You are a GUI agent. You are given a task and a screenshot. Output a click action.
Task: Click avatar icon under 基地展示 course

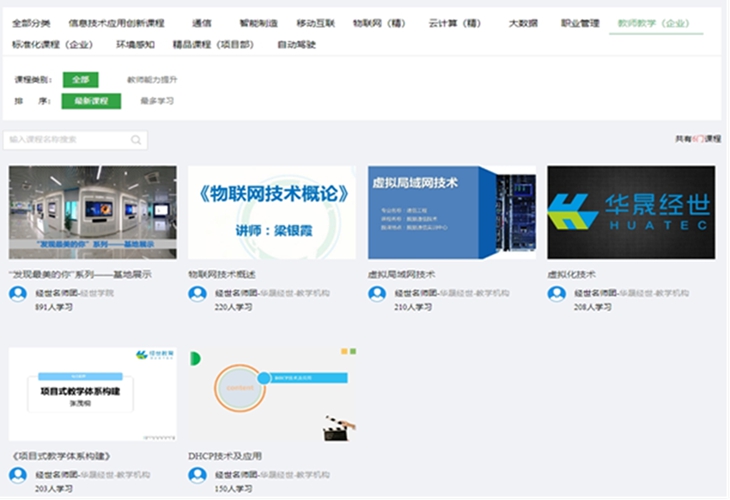(18, 293)
